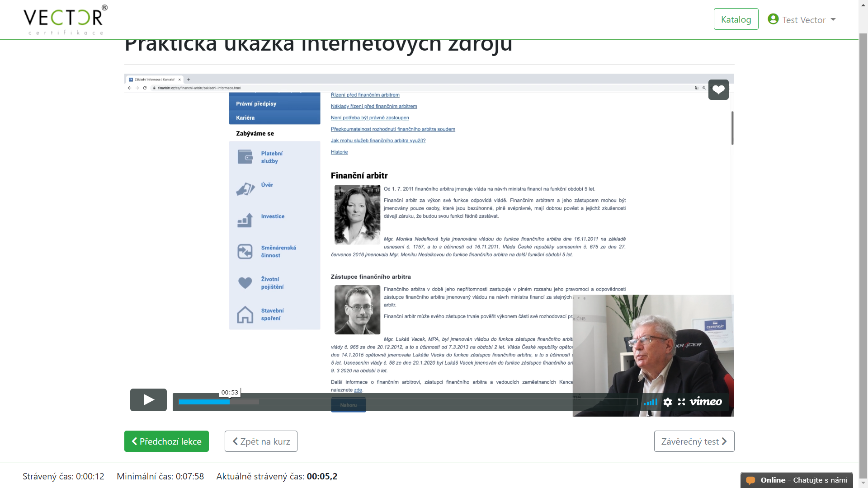Click the Investice chart icon
The height and width of the screenshot is (488, 868).
coord(245,220)
